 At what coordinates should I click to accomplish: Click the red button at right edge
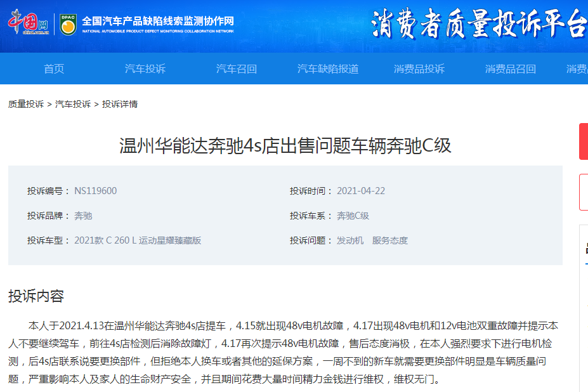[x=584, y=141]
